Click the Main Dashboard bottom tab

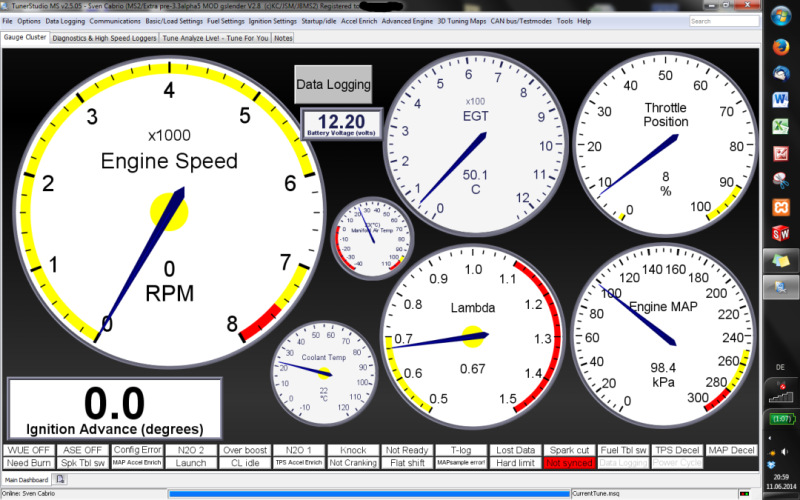click(x=26, y=480)
